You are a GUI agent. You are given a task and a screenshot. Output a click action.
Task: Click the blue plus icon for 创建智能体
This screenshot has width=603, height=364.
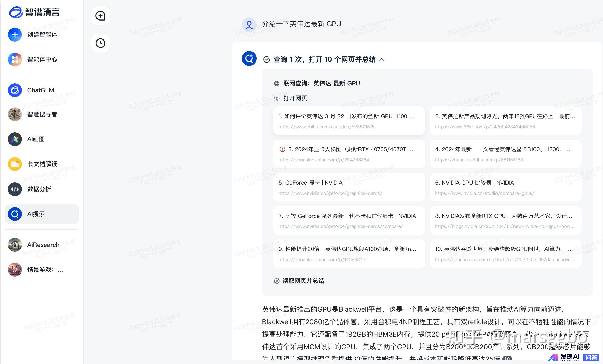tap(15, 35)
